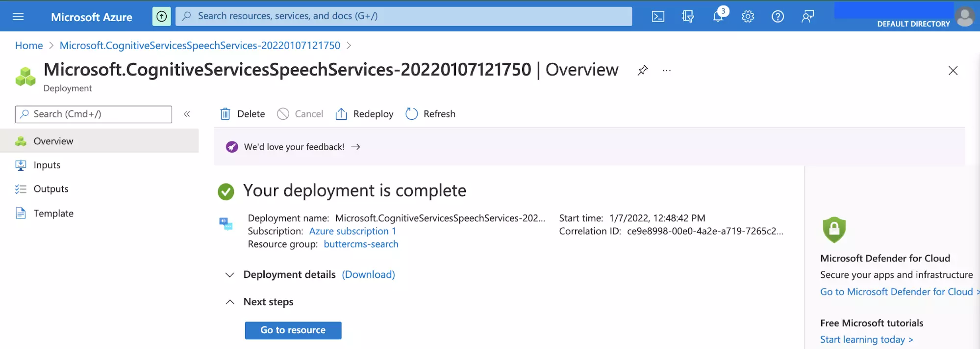Open Start learning today link
This screenshot has width=980, height=349.
[x=866, y=340]
